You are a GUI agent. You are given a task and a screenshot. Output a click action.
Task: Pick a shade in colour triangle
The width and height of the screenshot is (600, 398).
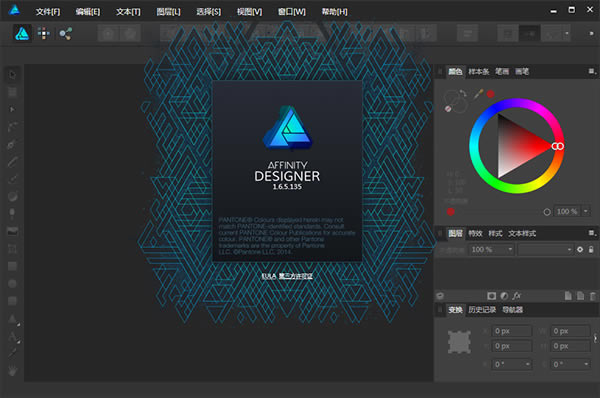tap(517, 146)
